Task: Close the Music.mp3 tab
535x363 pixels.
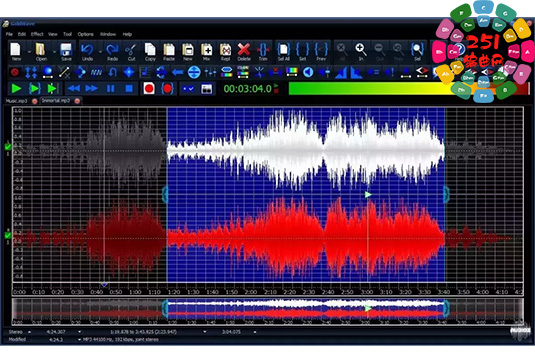Action: (x=34, y=101)
